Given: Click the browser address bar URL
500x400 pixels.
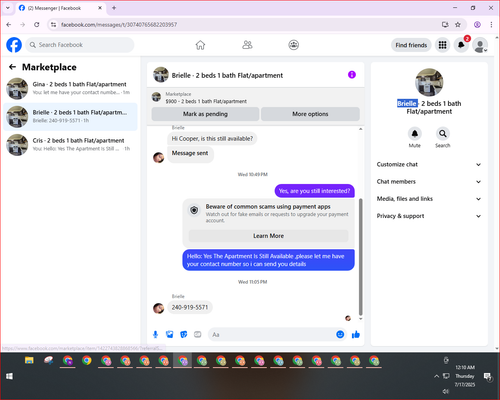Looking at the screenshot, I should tap(119, 25).
